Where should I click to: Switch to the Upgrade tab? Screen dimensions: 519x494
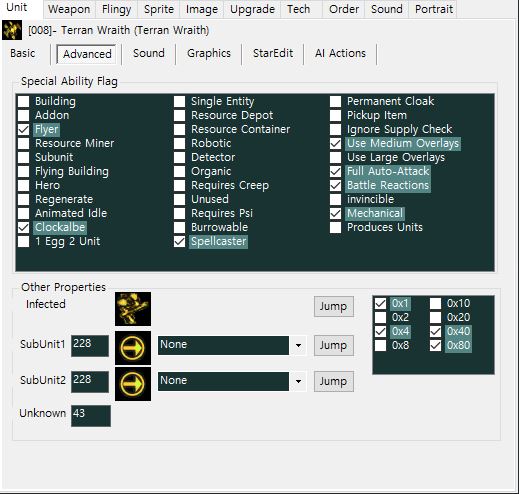(253, 9)
